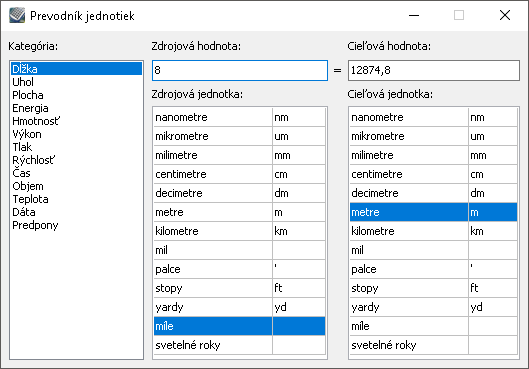Select decimetre as source unit
This screenshot has height=369, width=529.
[x=240, y=193]
